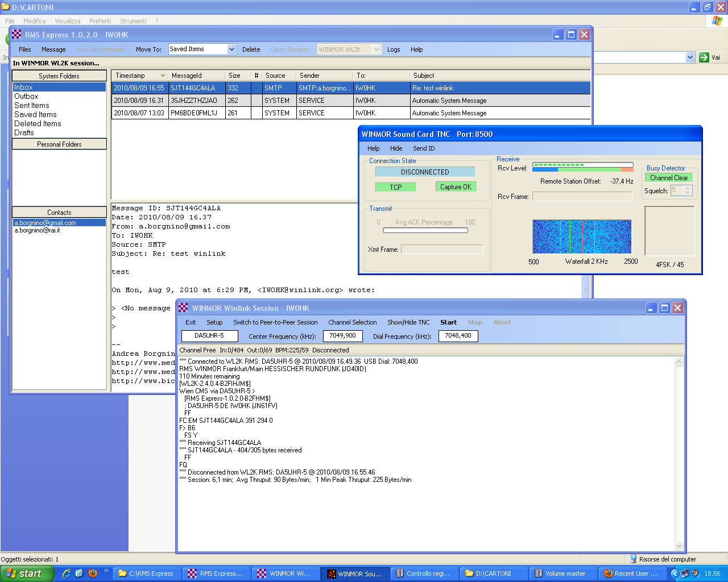Click the TCP status indicator
The height and width of the screenshot is (582, 728).
pos(396,187)
